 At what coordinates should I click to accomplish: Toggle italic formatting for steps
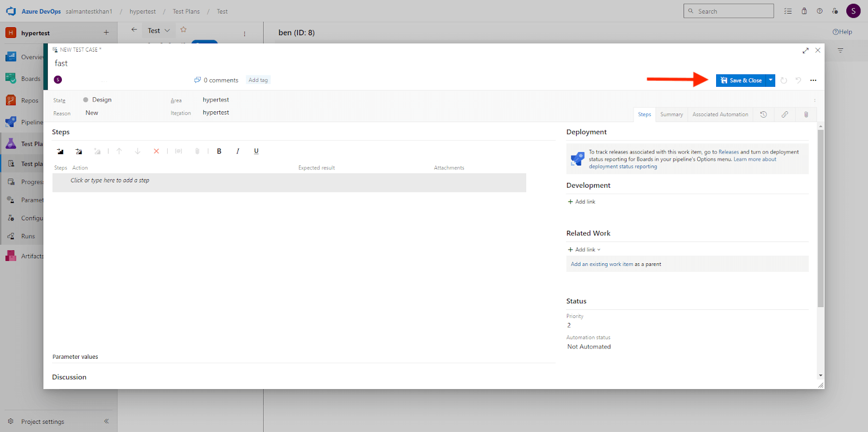click(x=238, y=151)
